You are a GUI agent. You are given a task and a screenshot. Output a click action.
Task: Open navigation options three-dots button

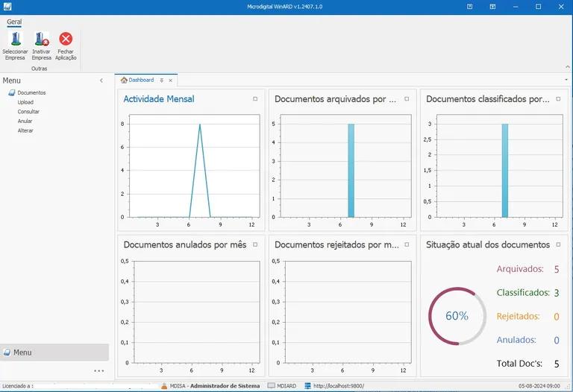point(99,371)
